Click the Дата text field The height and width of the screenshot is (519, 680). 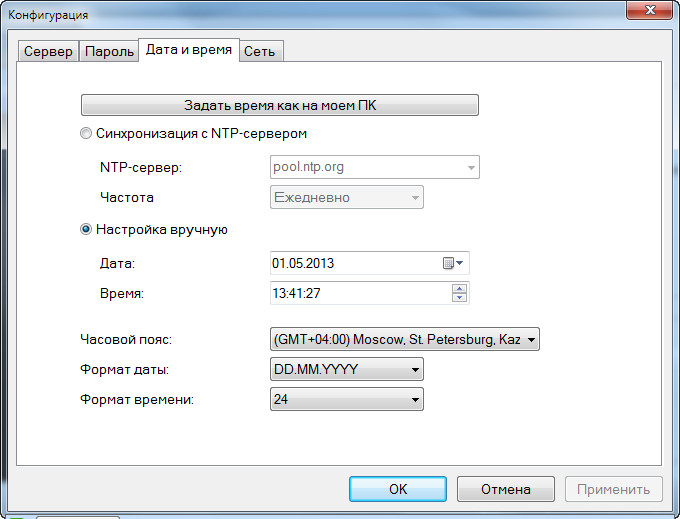point(352,264)
